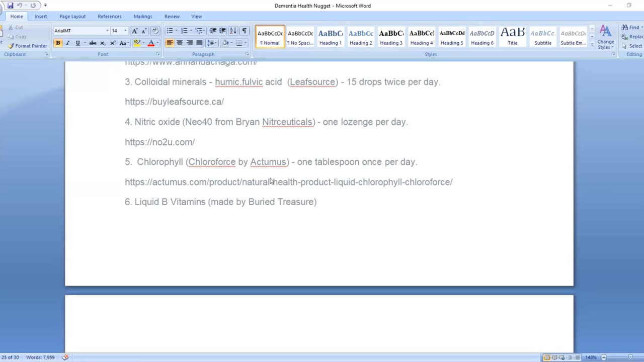The height and width of the screenshot is (362, 644).
Task: Toggle Italic formatting
Action: [x=68, y=43]
